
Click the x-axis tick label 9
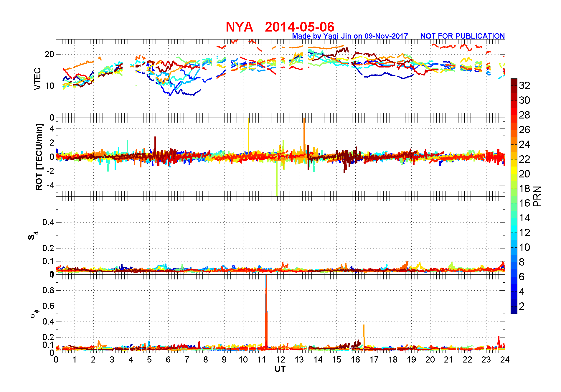point(224,360)
